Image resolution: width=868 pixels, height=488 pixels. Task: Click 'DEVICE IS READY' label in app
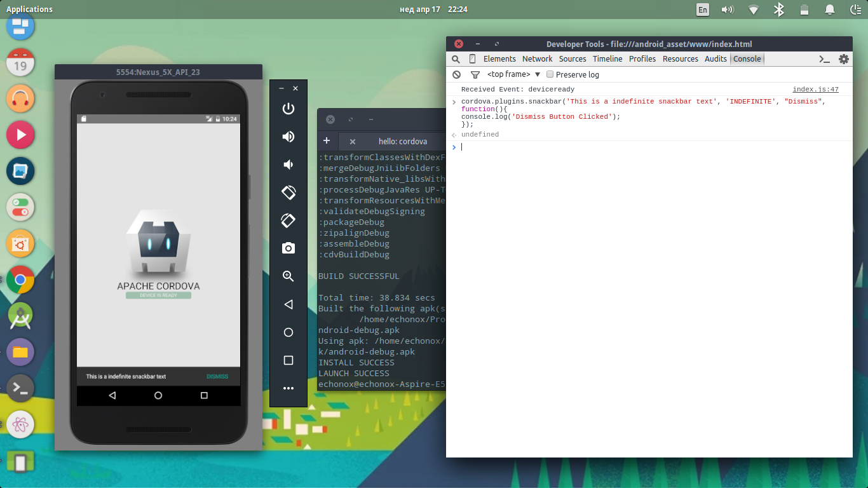tap(159, 295)
